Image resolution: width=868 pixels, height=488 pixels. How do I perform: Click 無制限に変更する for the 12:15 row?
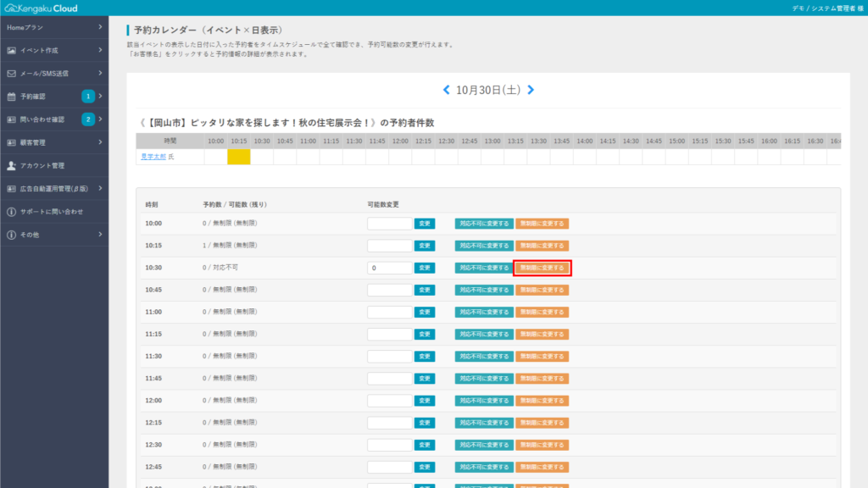coord(542,423)
